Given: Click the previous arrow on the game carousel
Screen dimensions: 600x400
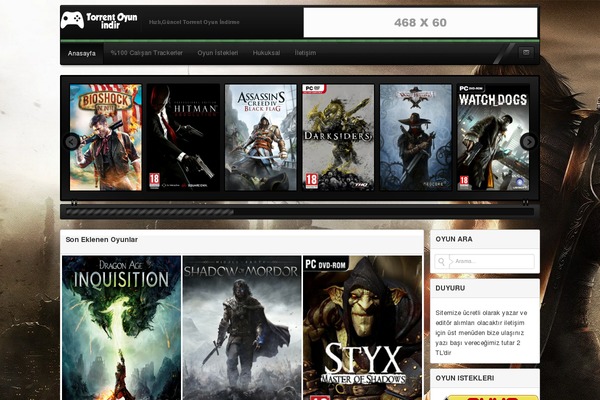Looking at the screenshot, I should point(72,141).
